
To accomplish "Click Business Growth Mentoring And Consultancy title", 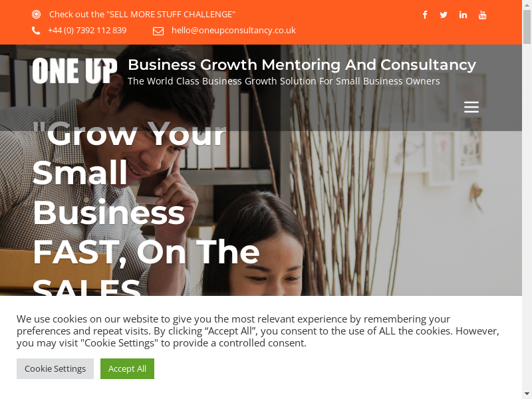I will [x=302, y=65].
